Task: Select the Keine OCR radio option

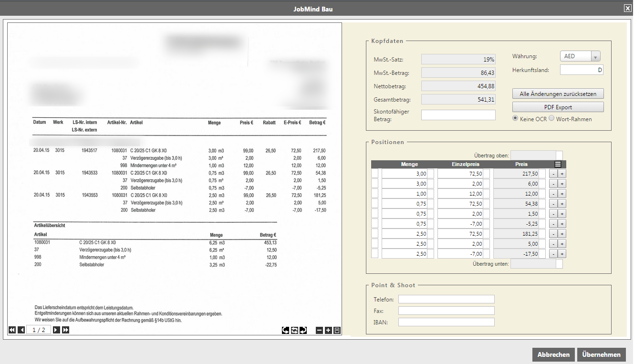Action: (515, 118)
